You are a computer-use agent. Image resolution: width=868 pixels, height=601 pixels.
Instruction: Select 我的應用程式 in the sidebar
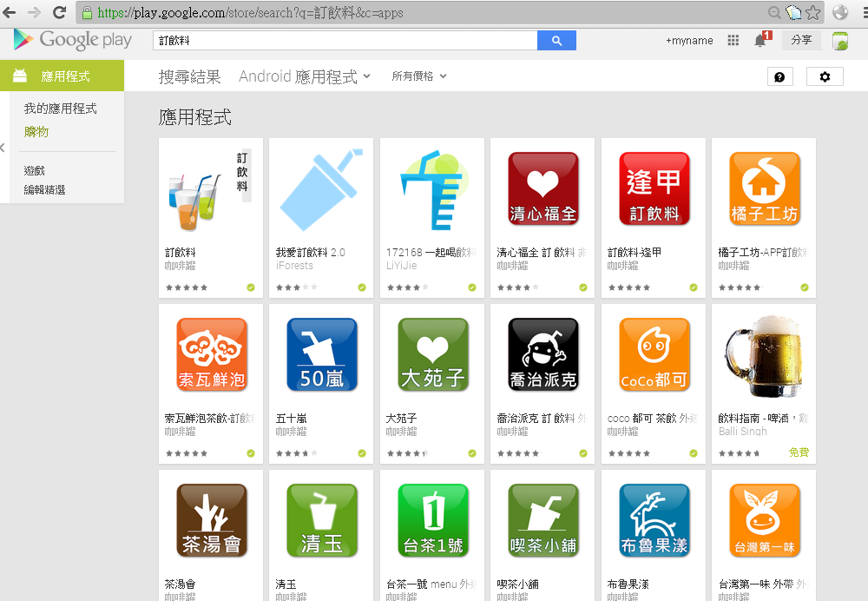coord(60,109)
